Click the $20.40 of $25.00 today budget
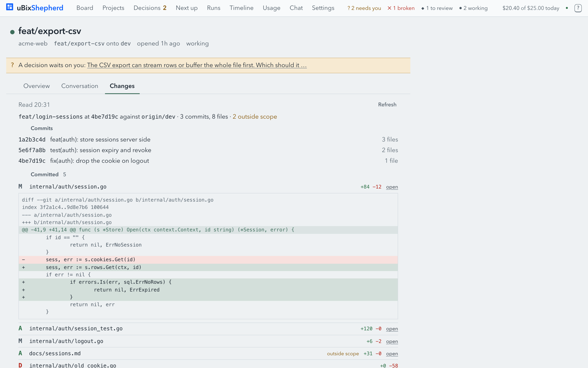 [531, 8]
